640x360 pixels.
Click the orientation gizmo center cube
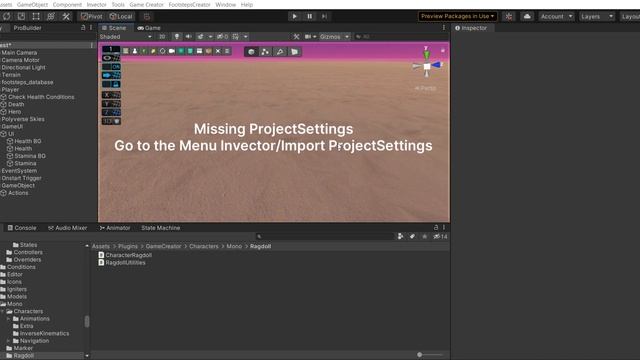pyautogui.click(x=427, y=66)
